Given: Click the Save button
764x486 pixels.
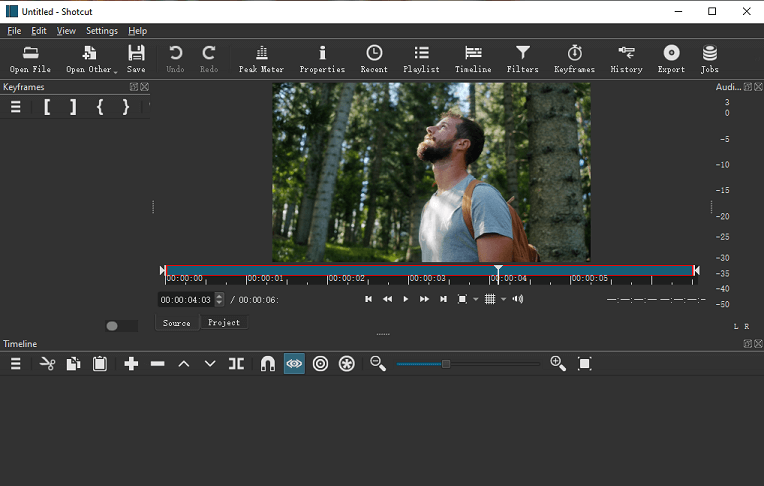Looking at the screenshot, I should click(x=136, y=59).
